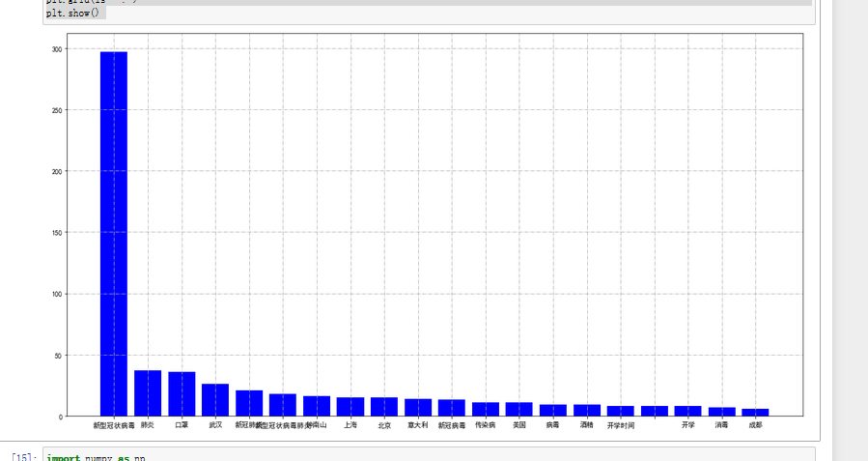Image resolution: width=868 pixels, height=461 pixels.
Task: Click the blue bar above 肺炎
Action: (148, 392)
